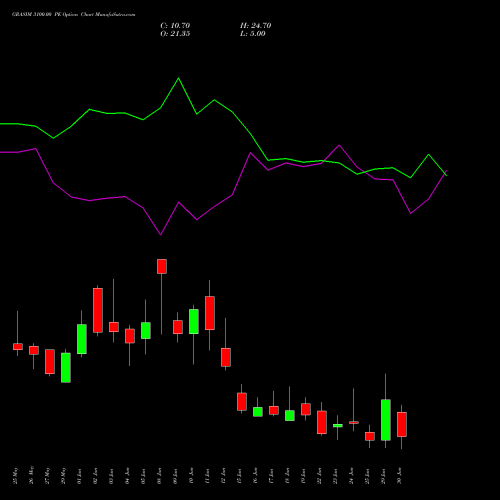
Task: Click the '17 Jun' date label
Action: [x=271, y=476]
